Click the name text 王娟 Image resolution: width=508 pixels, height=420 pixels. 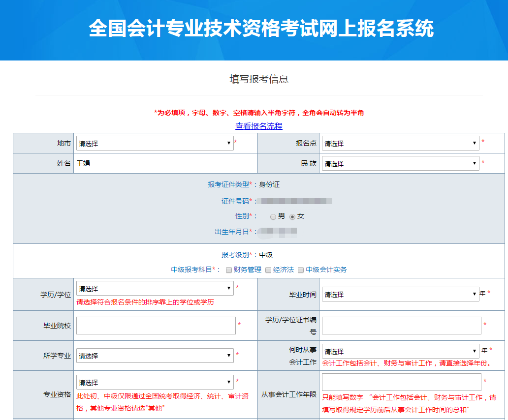(83, 163)
